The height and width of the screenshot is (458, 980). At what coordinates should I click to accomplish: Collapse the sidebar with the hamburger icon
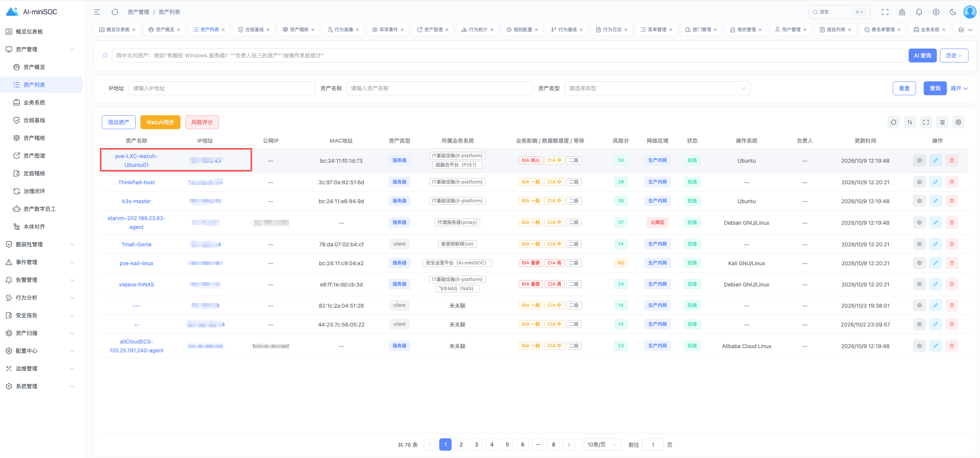tap(97, 12)
